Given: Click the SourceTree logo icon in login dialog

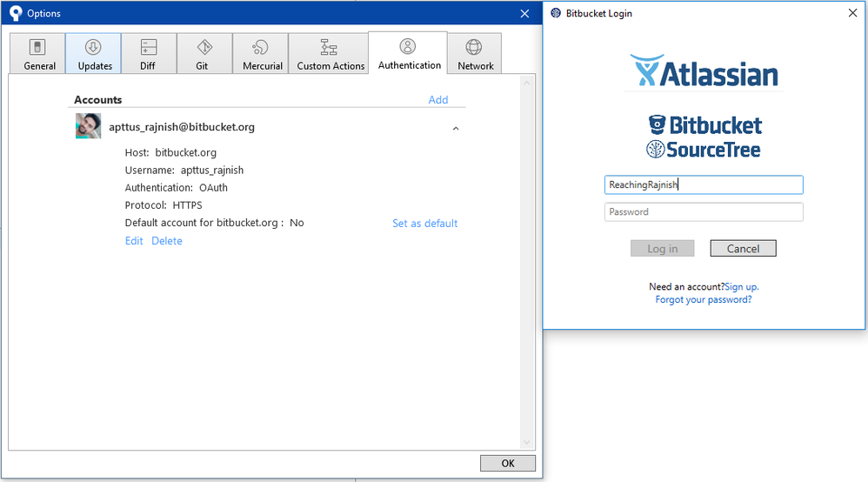Looking at the screenshot, I should pyautogui.click(x=656, y=149).
